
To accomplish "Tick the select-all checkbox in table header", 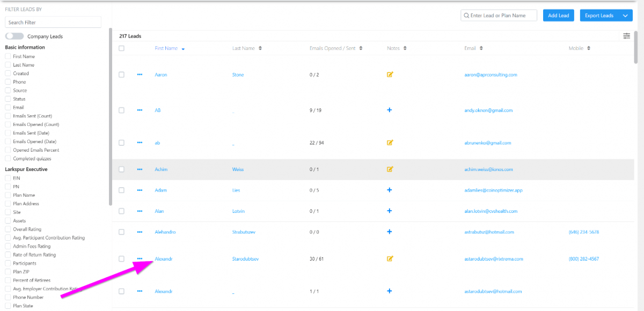I will (x=121, y=48).
